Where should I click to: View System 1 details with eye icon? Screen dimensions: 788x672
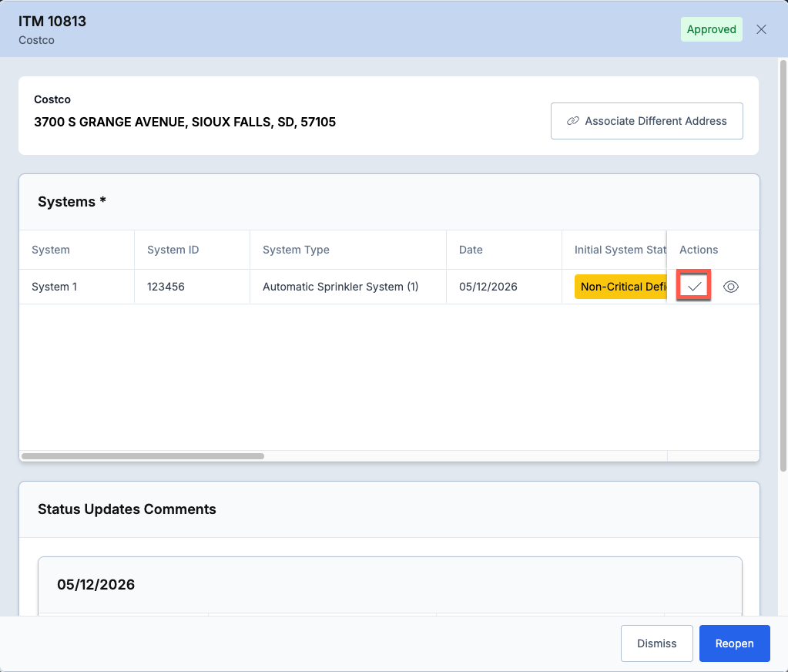(731, 287)
